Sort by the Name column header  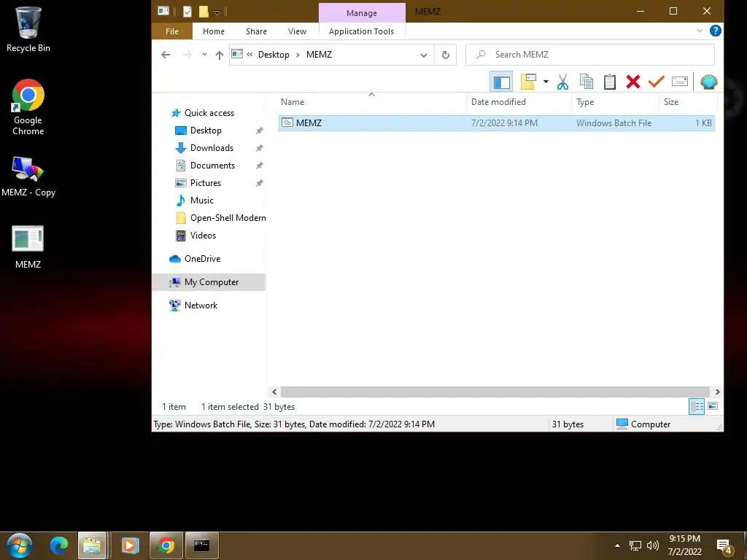(x=371, y=102)
